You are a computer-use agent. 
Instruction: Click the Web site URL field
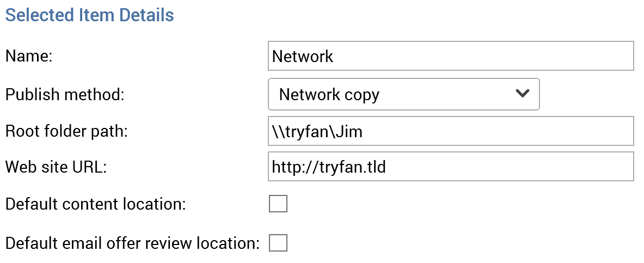pyautogui.click(x=451, y=167)
